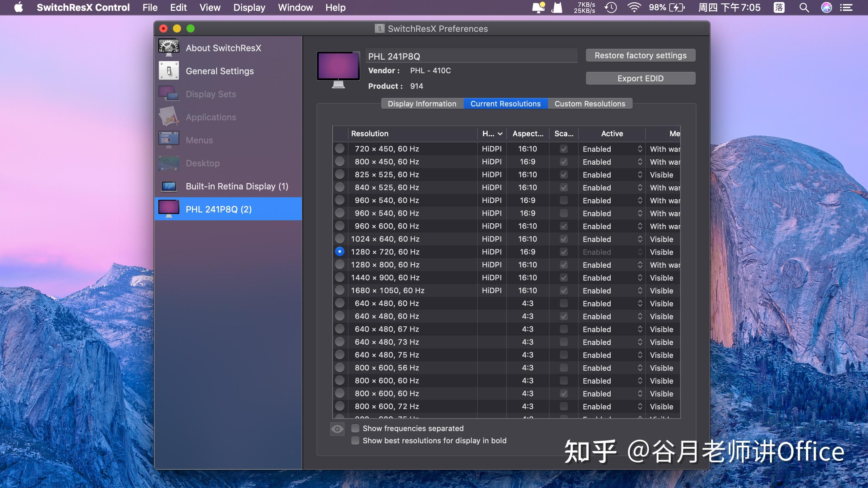Click the display name field showing PHL 241P8Q

471,56
